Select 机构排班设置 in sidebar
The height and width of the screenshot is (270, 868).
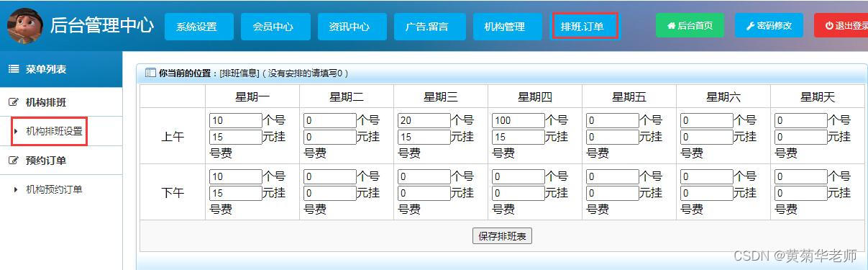pyautogui.click(x=54, y=131)
